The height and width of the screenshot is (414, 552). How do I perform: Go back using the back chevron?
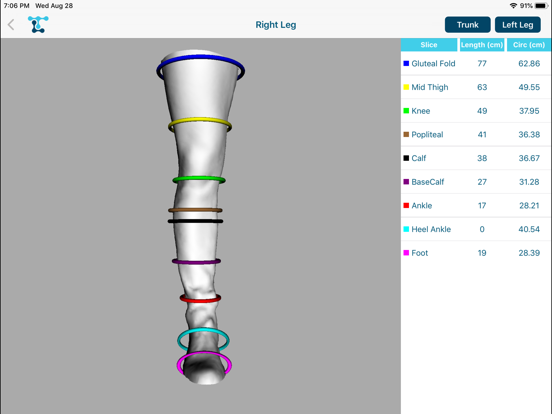tap(11, 25)
